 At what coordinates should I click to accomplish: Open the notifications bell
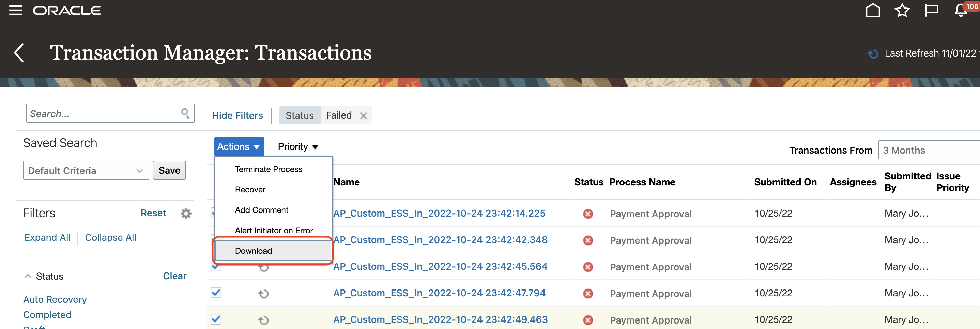(x=961, y=10)
